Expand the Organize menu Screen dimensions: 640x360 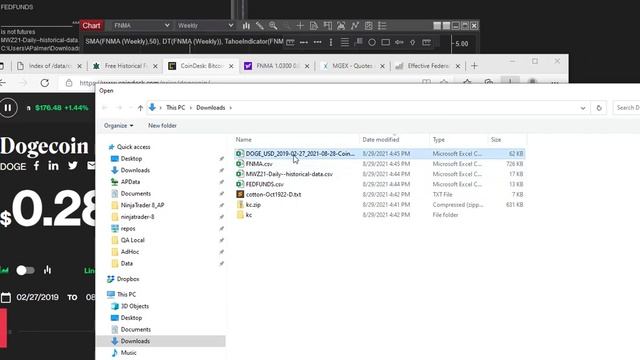pyautogui.click(x=118, y=126)
